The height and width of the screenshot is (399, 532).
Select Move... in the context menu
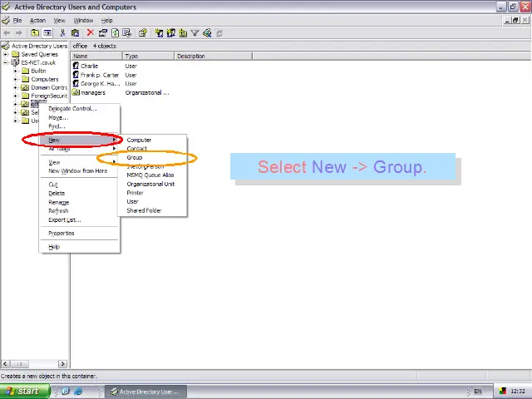coord(80,117)
